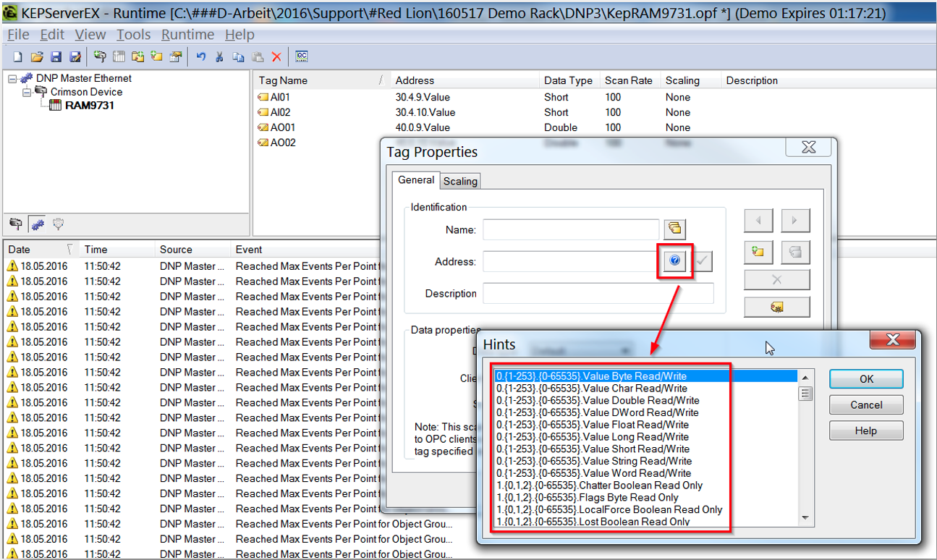Select RAM9731 in the project tree
This screenshot has height=560, width=937.
click(x=90, y=106)
